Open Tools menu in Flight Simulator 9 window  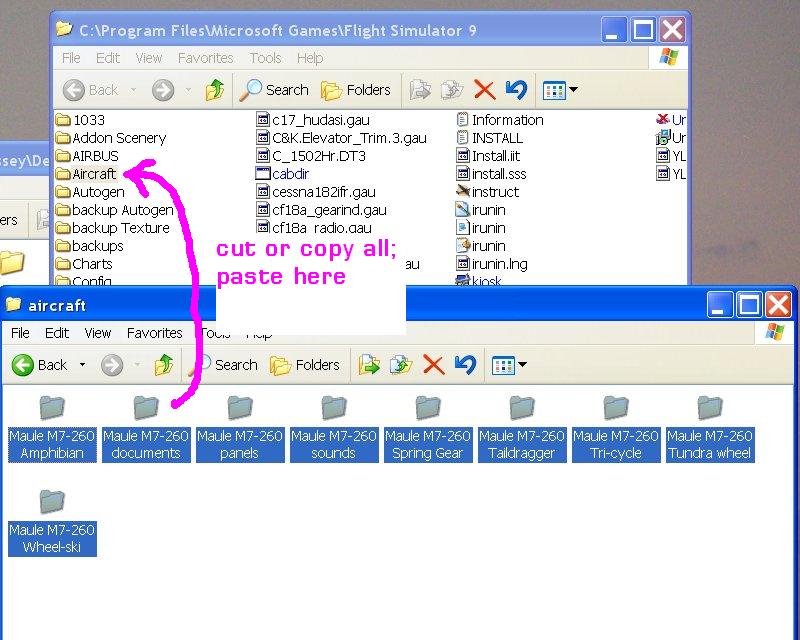[265, 58]
